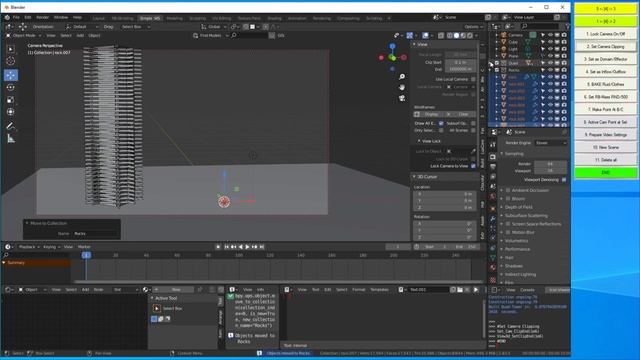Open the File menu

coord(16,18)
